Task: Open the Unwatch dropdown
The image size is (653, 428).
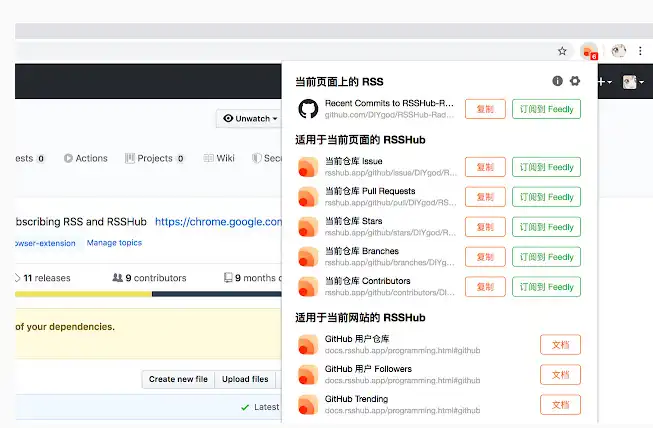Action: (x=250, y=119)
